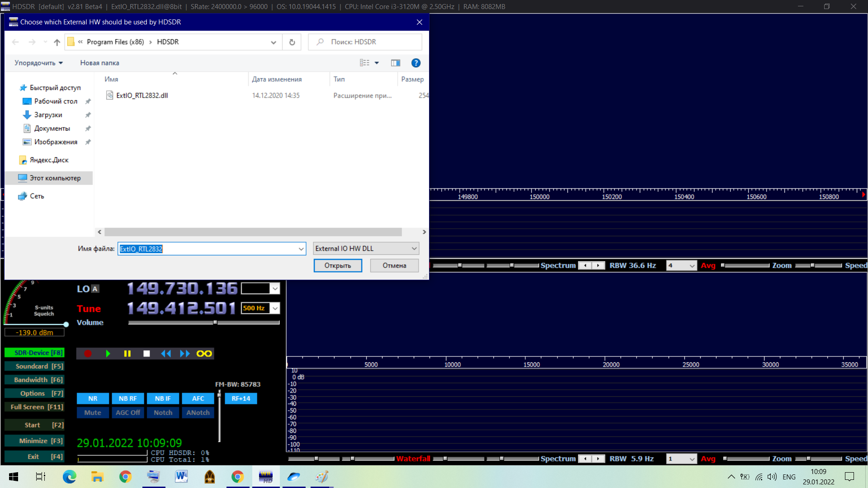Viewport: 868px width, 488px height.
Task: Click the yellow pause button
Action: tap(127, 354)
